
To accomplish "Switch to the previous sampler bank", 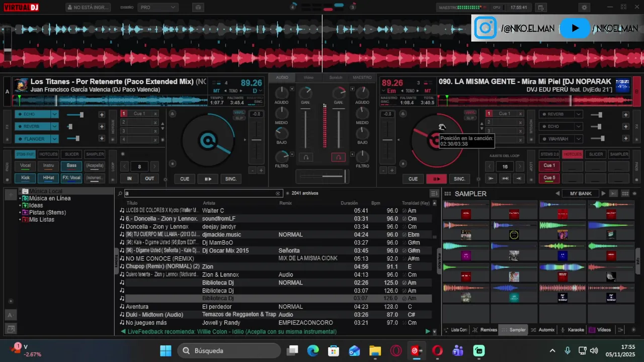I will [557, 193].
